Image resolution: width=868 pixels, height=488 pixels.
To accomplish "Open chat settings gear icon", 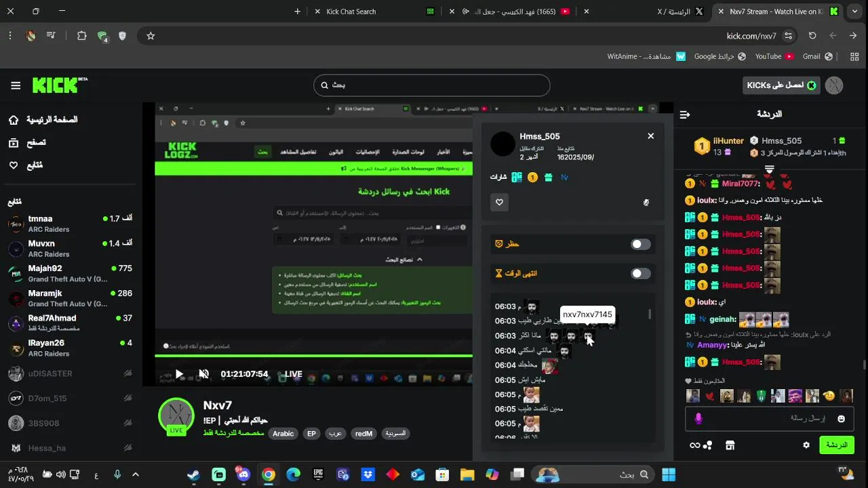I will coord(806,445).
